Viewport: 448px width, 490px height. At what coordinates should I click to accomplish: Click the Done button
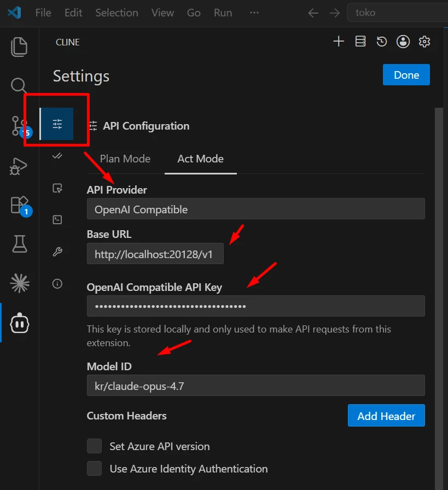click(406, 75)
